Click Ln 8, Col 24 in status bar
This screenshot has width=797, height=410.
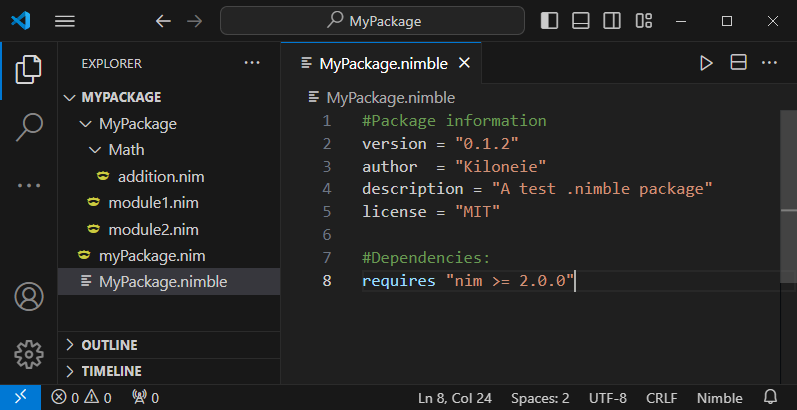455,398
